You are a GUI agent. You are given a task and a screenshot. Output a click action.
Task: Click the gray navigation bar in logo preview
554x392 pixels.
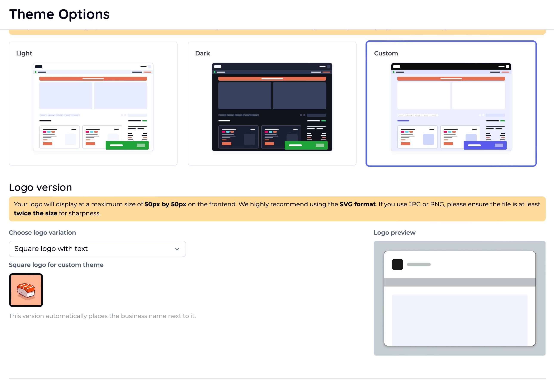coord(459,282)
